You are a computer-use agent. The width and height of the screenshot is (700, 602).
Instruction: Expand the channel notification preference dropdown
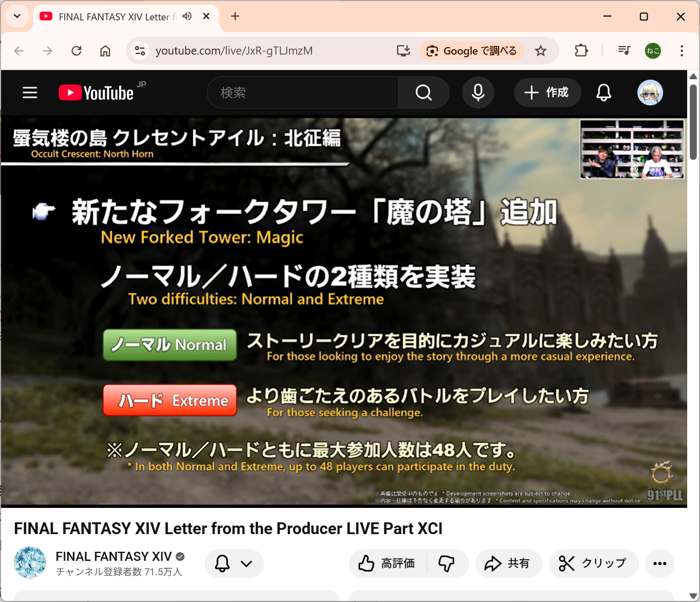[x=234, y=564]
